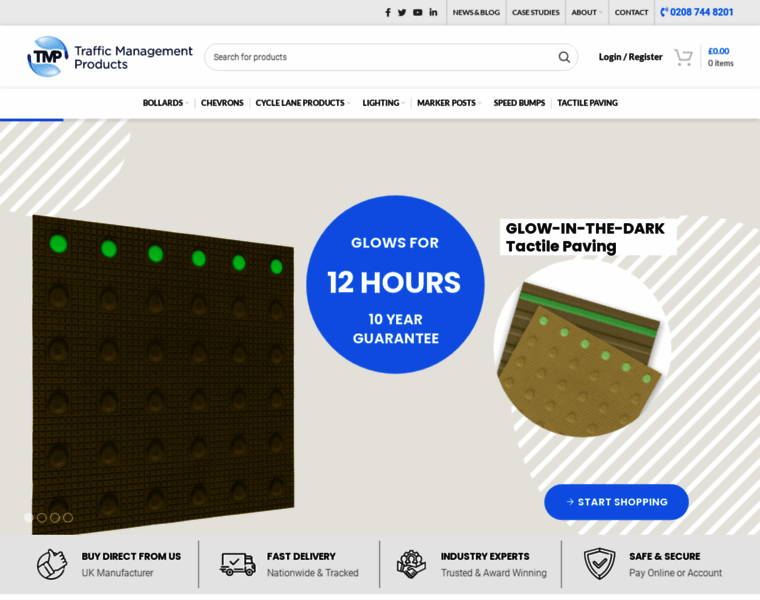Click the Glows for 12 Hours circle
Image resolution: width=760 pixels, height=600 pixels.
click(395, 284)
